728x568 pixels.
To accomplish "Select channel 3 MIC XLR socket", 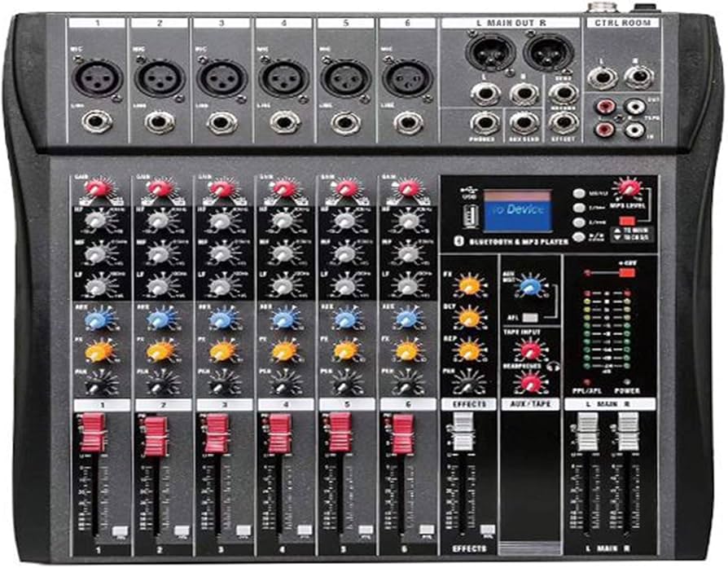I will [222, 77].
